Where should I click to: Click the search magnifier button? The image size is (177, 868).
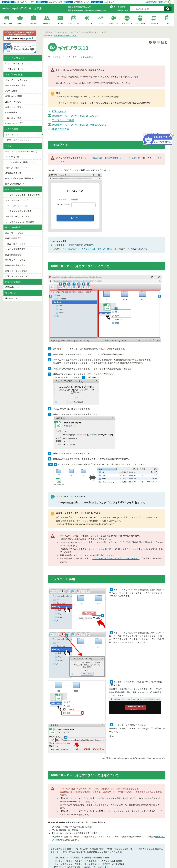point(168,9)
